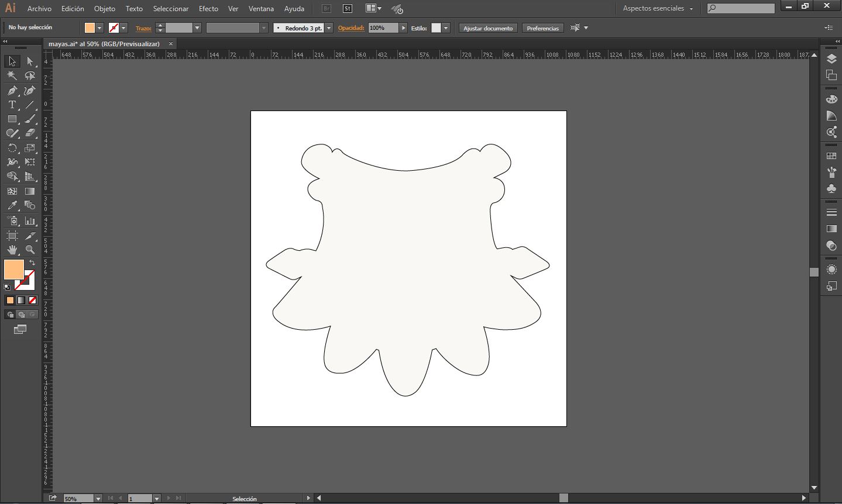842x504 pixels.
Task: Select the Blend tool
Action: pos(30,205)
